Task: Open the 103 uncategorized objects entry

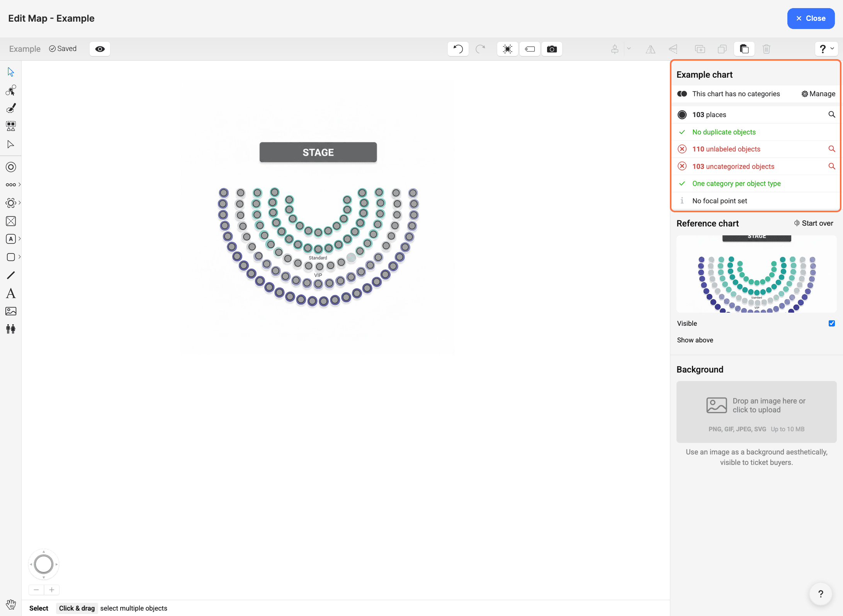Action: 733,167
